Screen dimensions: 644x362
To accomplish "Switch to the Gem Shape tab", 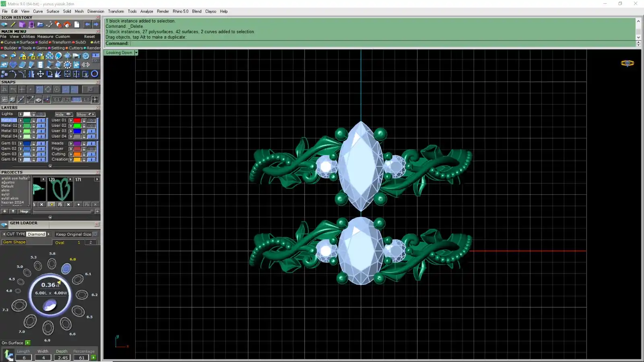I will pyautogui.click(x=14, y=242).
